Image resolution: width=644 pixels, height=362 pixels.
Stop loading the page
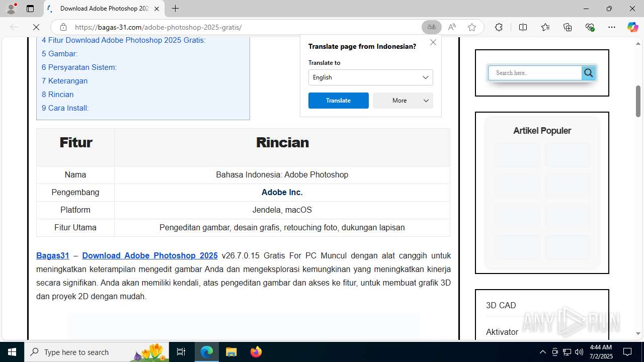coord(37,27)
